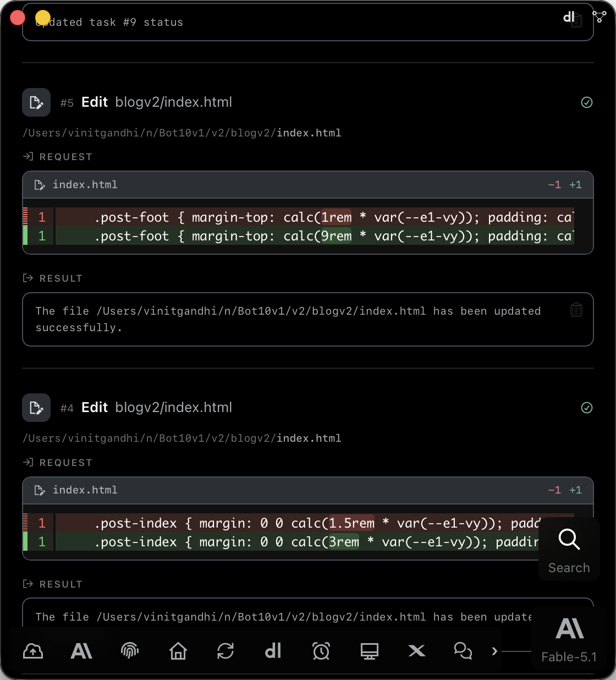This screenshot has width=616, height=680.
Task: Click the REQUEST label under #4 Edit
Action: click(58, 463)
